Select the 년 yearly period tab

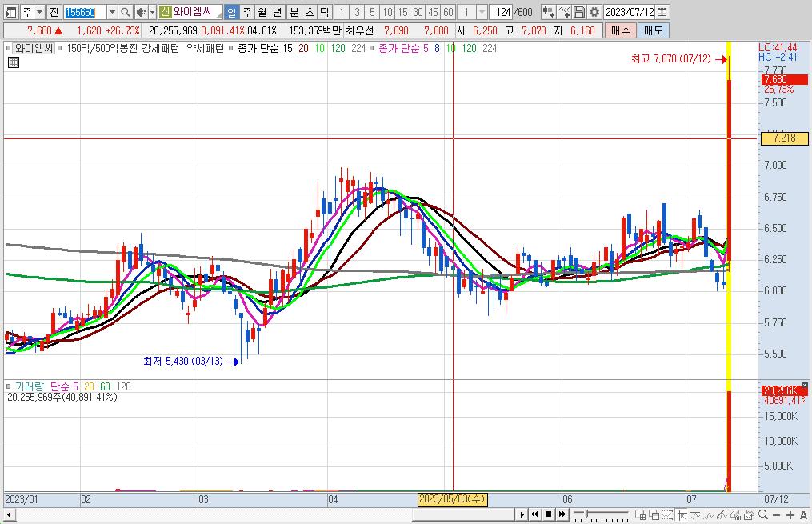277,11
